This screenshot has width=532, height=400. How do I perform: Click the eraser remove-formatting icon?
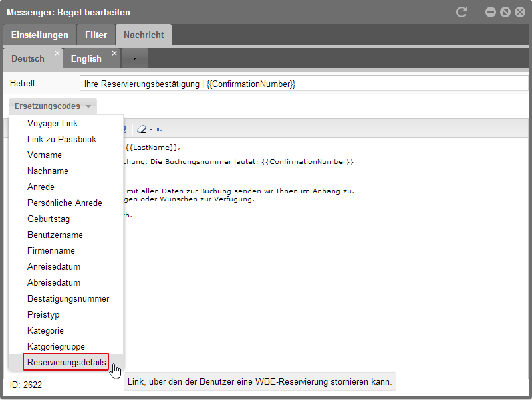click(141, 129)
